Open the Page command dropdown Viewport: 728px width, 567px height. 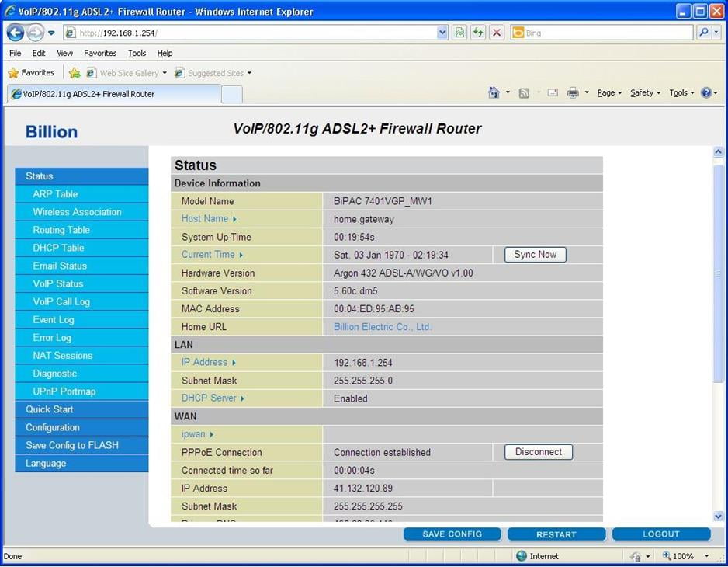[x=609, y=93]
